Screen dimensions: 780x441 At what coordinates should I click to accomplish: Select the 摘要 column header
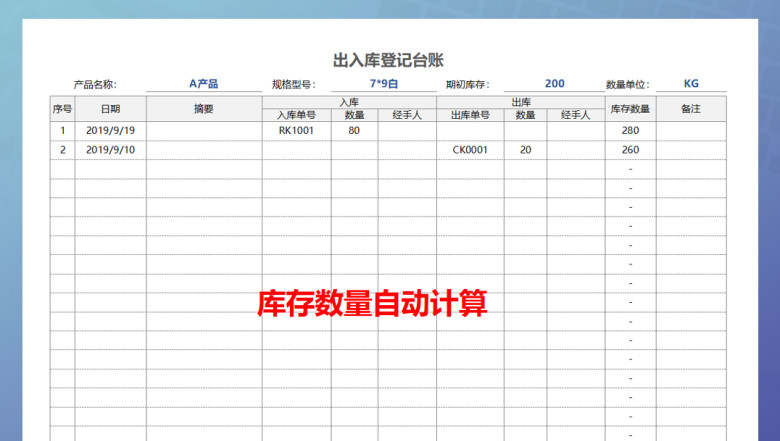(204, 109)
